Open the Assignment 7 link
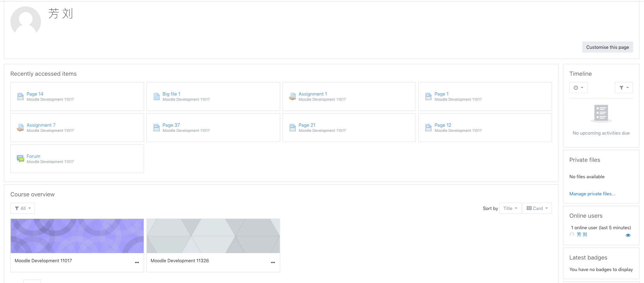Screen dimensions: 644x283 coord(41,125)
